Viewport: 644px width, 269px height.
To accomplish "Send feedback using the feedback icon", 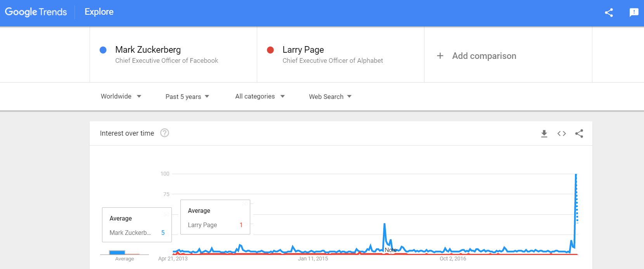I will 634,12.
